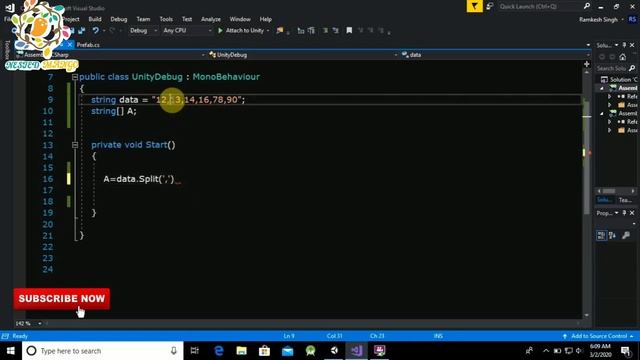Click the Solution Explorer Home icon
This screenshot has width=640, height=360.
point(622,57)
